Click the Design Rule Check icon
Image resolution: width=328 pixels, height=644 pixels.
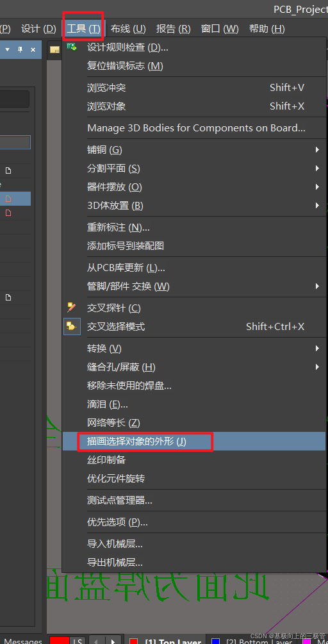click(x=71, y=46)
